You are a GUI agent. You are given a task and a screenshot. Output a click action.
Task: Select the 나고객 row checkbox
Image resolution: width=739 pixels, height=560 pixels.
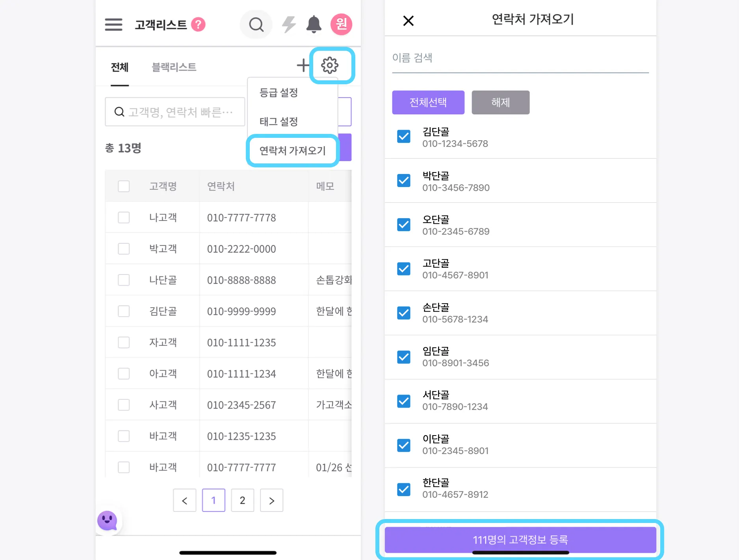(124, 217)
